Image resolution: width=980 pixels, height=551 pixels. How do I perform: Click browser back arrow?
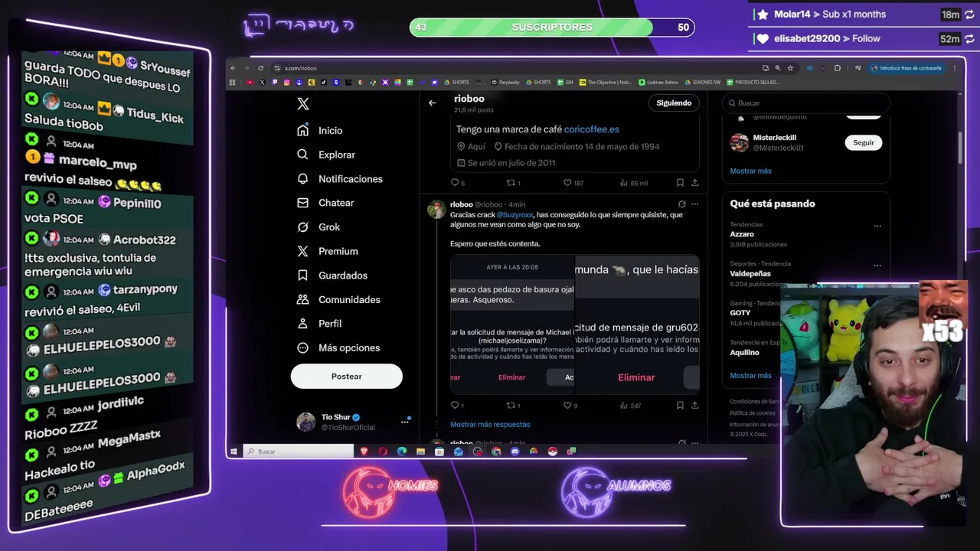234,68
